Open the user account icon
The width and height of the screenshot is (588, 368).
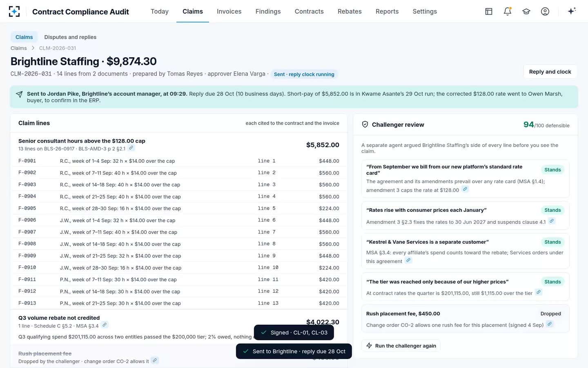[545, 11]
